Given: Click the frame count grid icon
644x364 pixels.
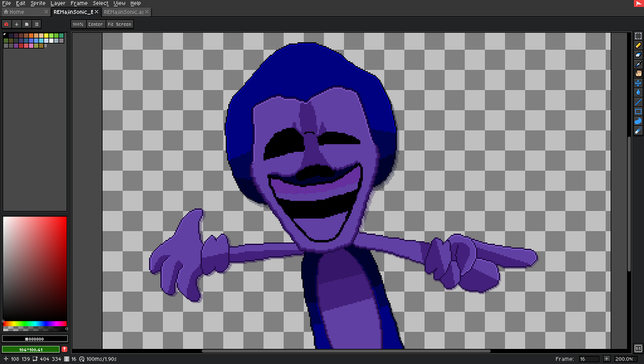Looking at the screenshot, I should click(x=67, y=359).
